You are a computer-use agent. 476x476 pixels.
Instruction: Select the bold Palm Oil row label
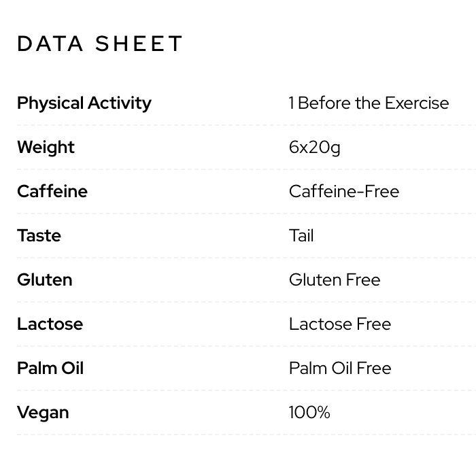50,369
